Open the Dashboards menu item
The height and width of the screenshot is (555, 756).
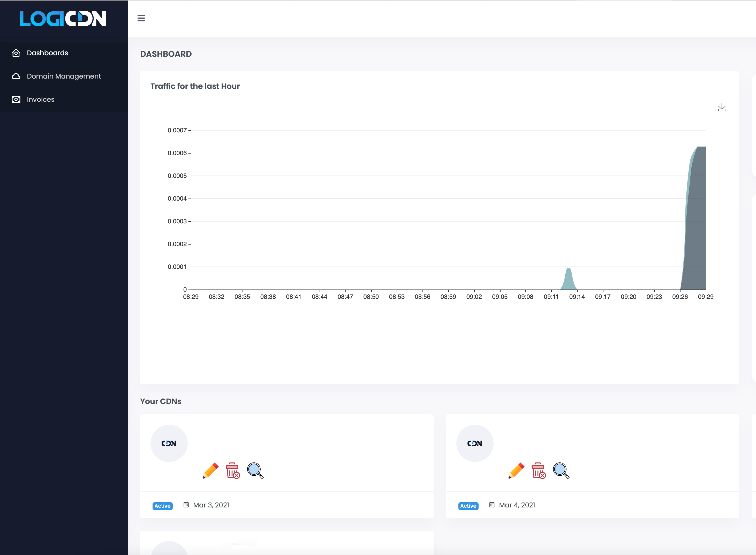coord(47,53)
